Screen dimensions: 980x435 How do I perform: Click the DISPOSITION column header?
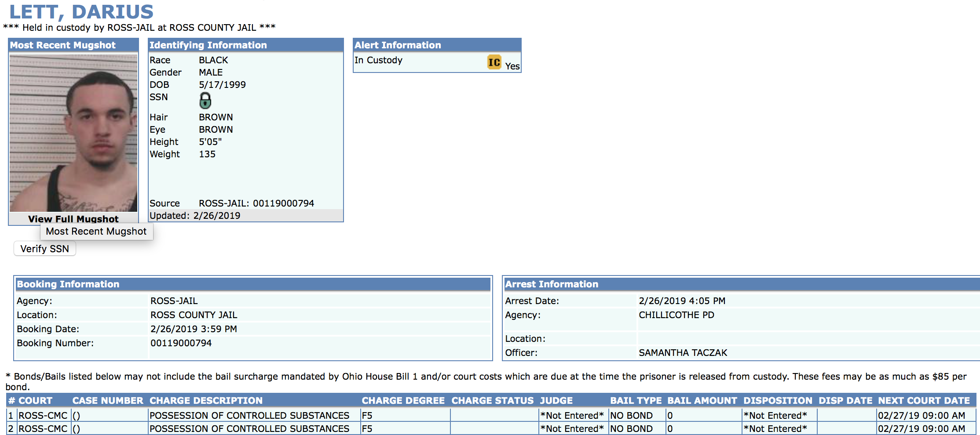point(778,400)
